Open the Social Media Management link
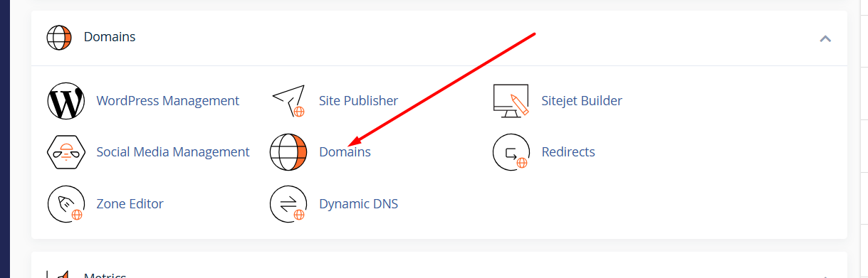 click(173, 152)
